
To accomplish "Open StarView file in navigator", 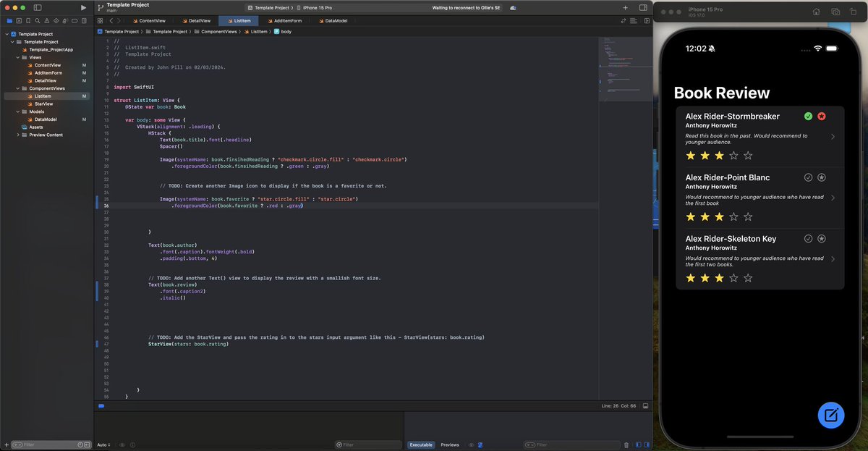I will [43, 104].
